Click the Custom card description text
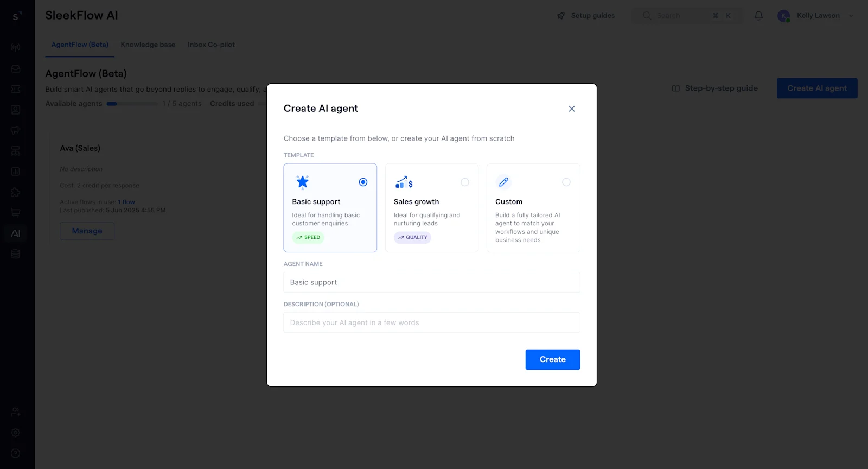Image resolution: width=868 pixels, height=469 pixels. [527, 227]
